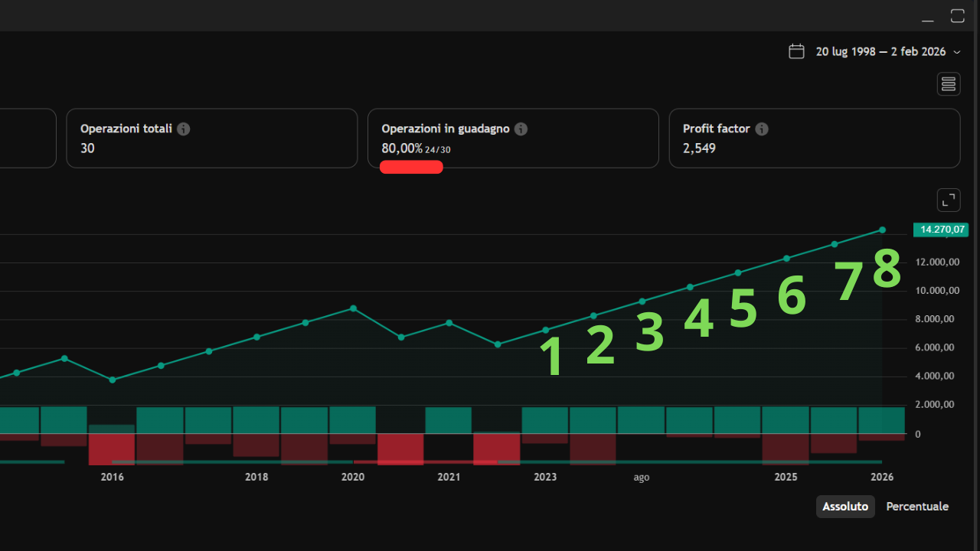Switch chart to Assoluto mode
Image resolution: width=980 pixels, height=551 pixels.
click(x=845, y=507)
